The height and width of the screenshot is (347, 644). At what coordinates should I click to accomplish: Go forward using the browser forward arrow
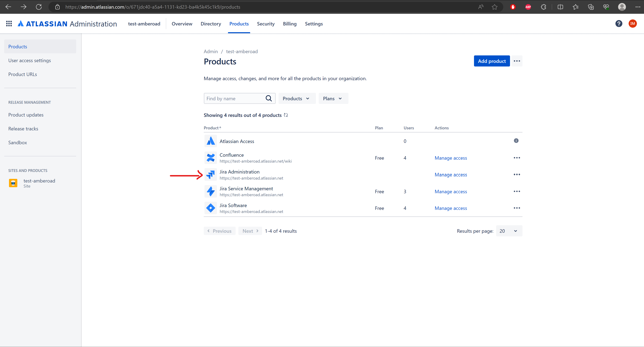pyautogui.click(x=24, y=7)
